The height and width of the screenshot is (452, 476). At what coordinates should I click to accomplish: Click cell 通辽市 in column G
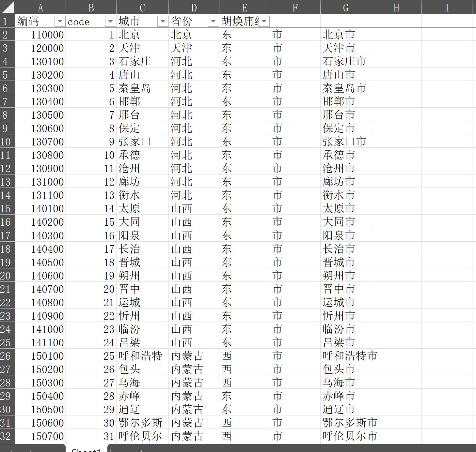[346, 409]
